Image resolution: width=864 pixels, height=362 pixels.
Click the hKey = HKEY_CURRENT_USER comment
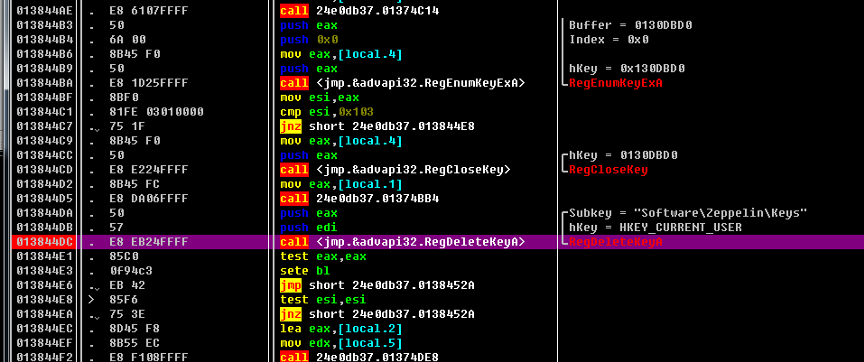(655, 228)
